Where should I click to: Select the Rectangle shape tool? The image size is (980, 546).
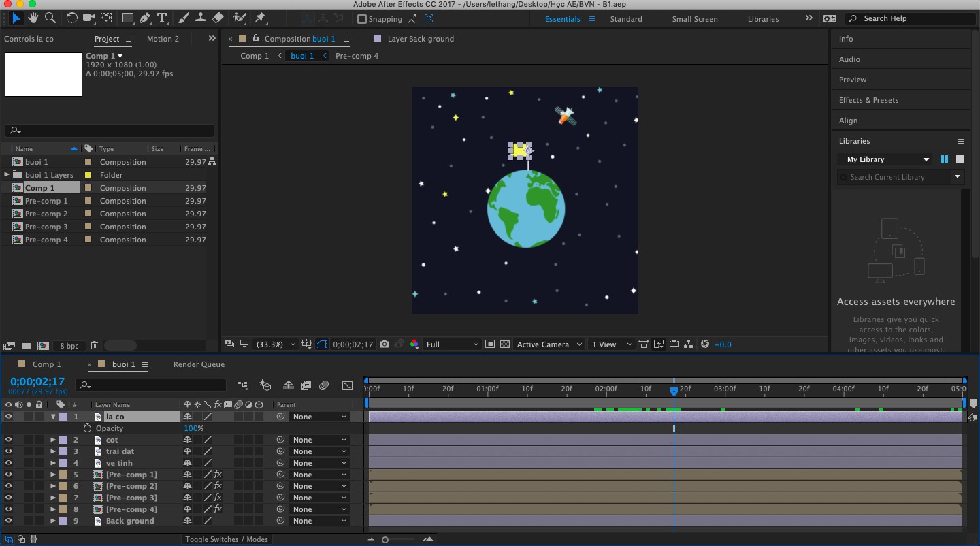tap(127, 18)
